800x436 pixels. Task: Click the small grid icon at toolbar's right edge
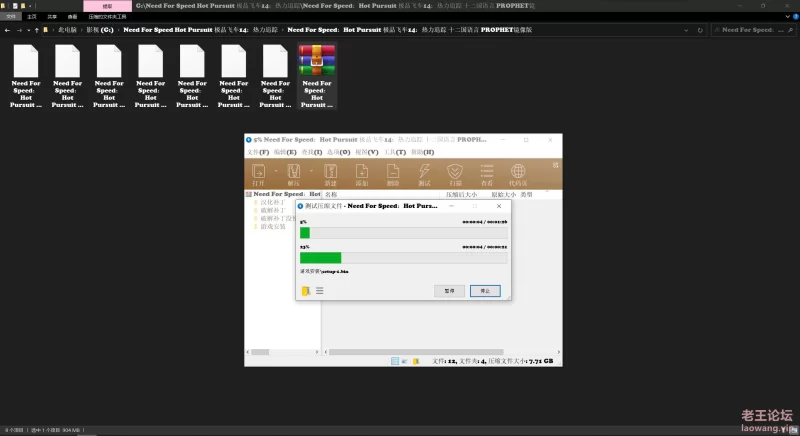556,165
